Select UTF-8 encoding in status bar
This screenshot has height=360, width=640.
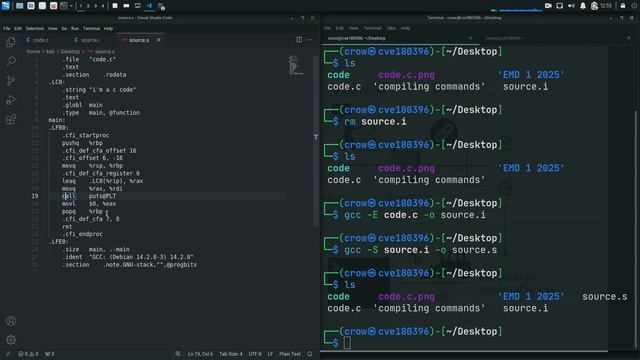point(255,354)
